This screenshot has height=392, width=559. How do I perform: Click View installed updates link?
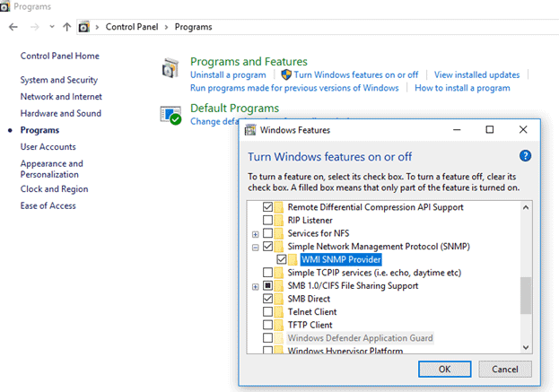coord(476,74)
